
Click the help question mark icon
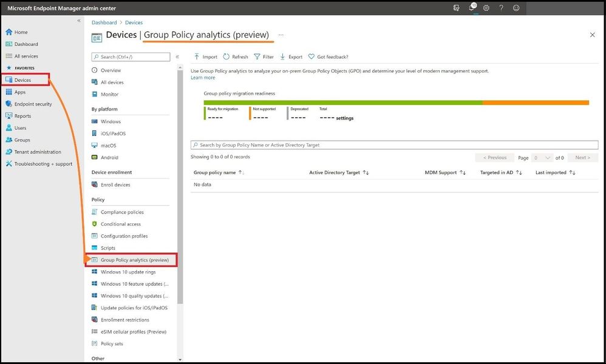(x=502, y=8)
